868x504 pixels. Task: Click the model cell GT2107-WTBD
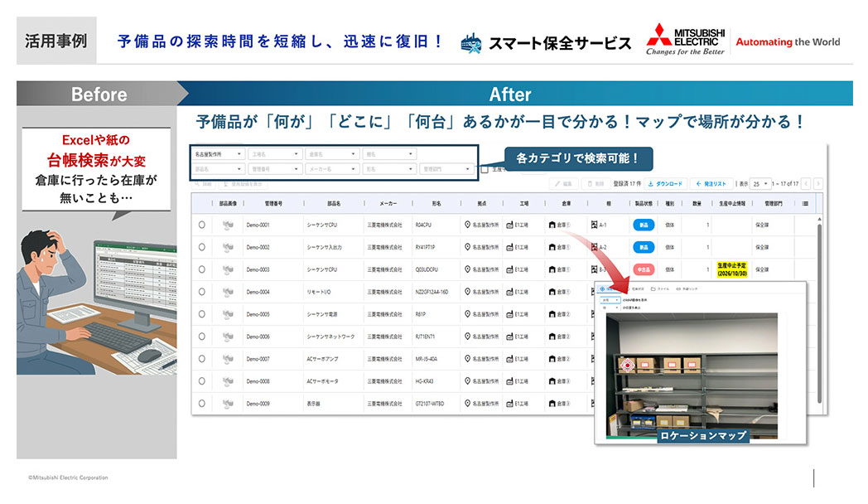[x=430, y=403]
